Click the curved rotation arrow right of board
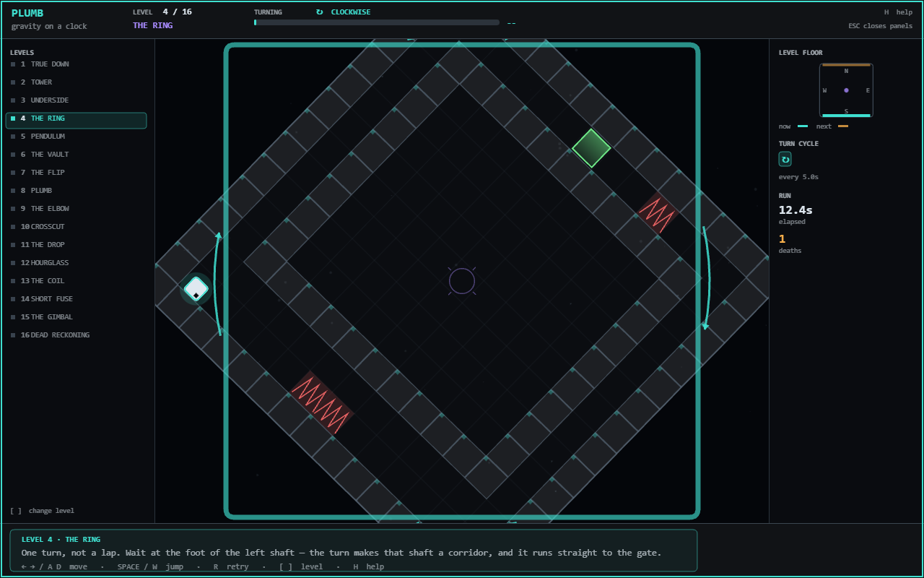The height and width of the screenshot is (578, 924). tap(707, 278)
